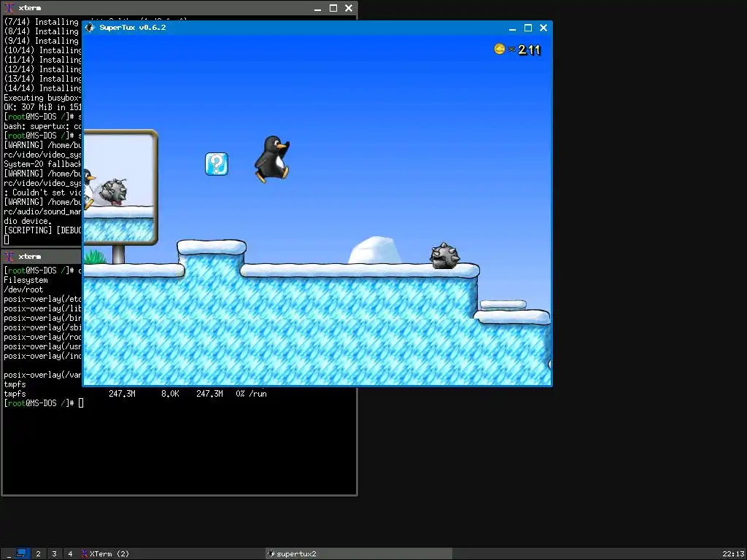747x560 pixels.
Task: Click the coin count 211
Action: 530,50
